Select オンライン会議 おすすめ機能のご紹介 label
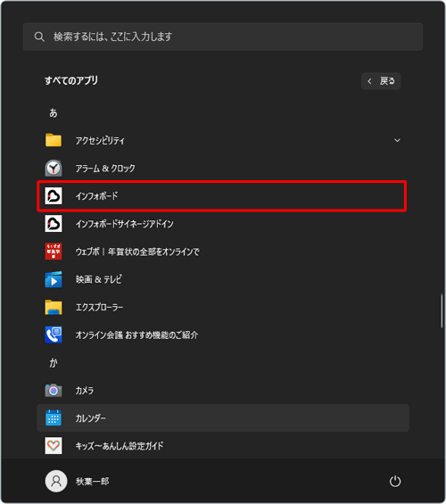The image size is (446, 504). [x=136, y=335]
